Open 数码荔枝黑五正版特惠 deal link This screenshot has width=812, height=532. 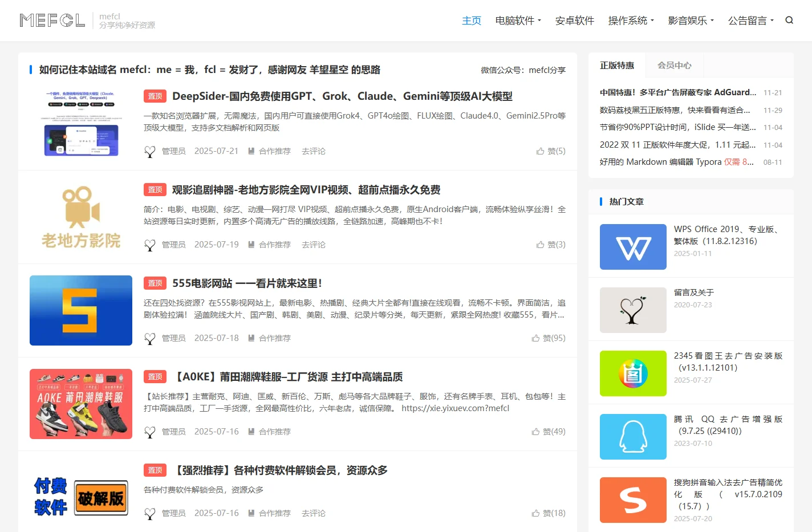coord(675,110)
